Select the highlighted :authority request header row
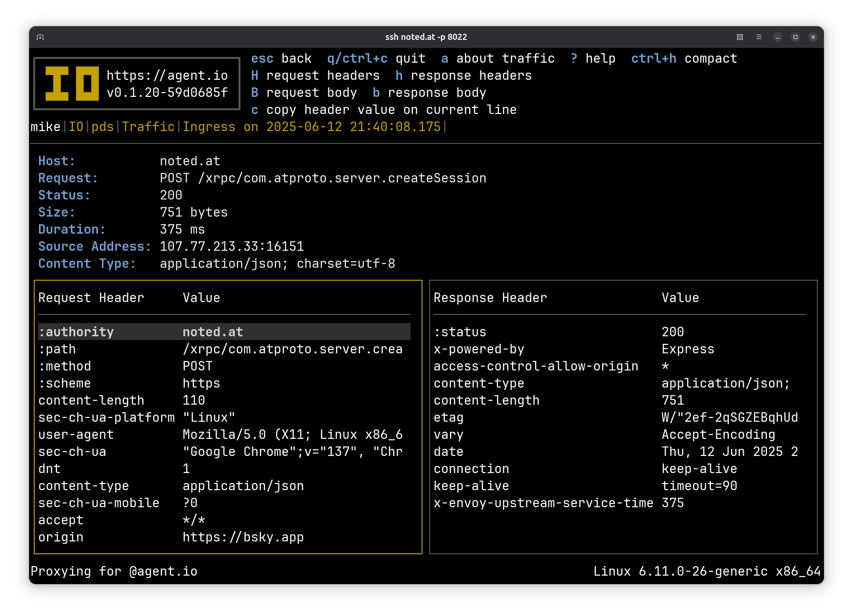This screenshot has width=853, height=616. [224, 332]
